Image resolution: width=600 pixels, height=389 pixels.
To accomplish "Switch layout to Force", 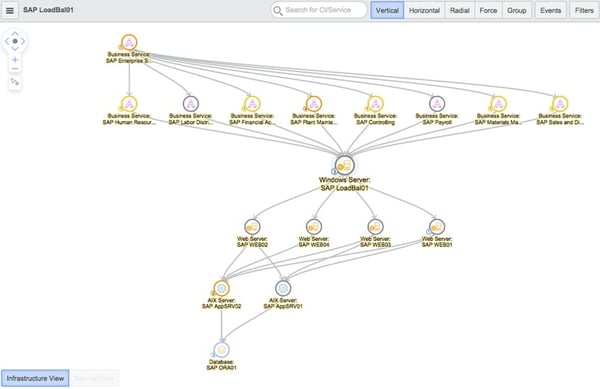I will pos(488,10).
